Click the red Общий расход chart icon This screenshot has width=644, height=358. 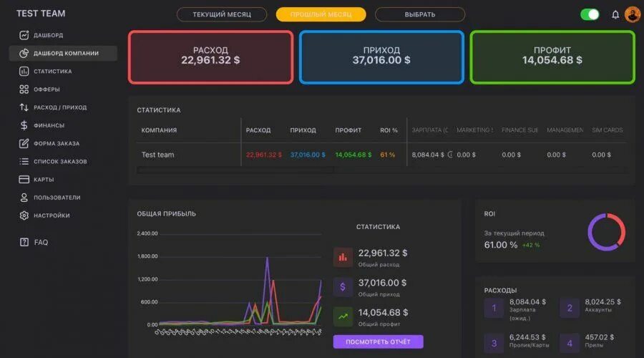coord(343,257)
